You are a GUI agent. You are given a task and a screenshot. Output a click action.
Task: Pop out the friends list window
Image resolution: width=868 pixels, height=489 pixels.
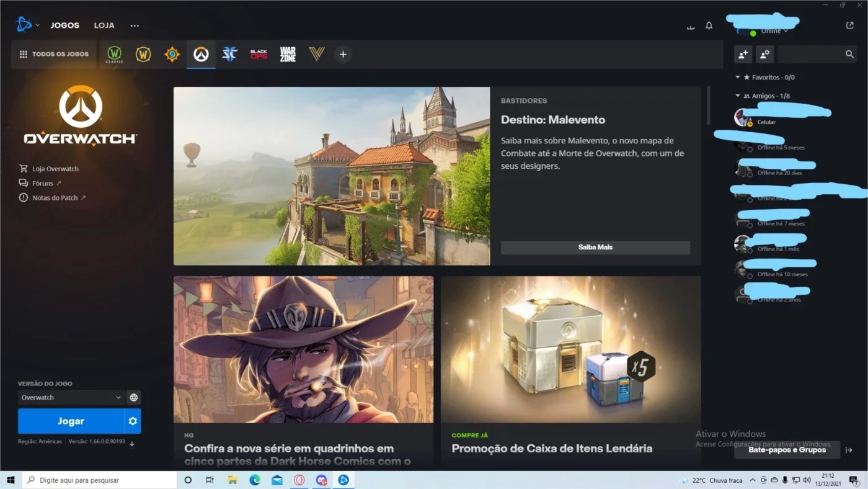(849, 25)
